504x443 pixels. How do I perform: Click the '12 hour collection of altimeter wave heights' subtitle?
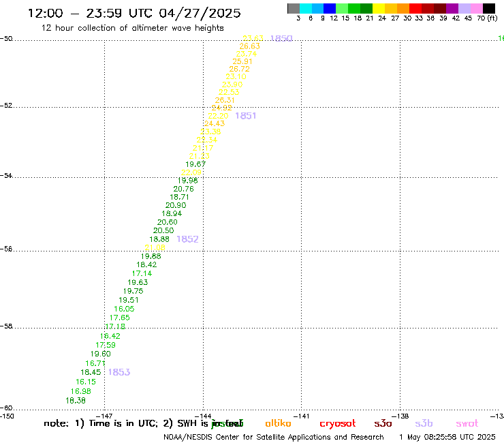pos(132,28)
